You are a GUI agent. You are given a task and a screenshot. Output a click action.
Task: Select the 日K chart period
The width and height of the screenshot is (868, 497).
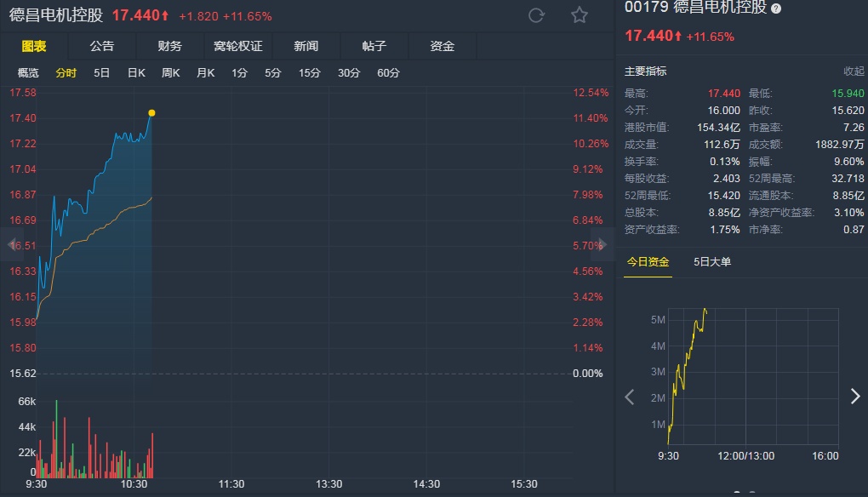click(x=136, y=73)
